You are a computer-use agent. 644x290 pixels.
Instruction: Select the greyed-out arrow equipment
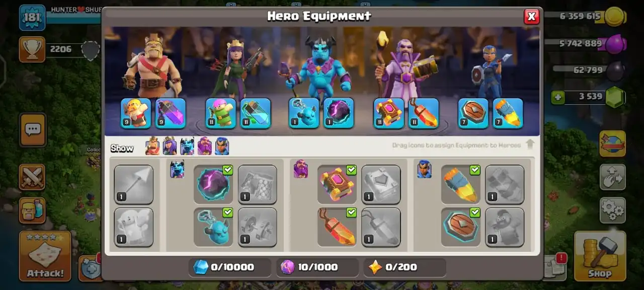point(134,184)
